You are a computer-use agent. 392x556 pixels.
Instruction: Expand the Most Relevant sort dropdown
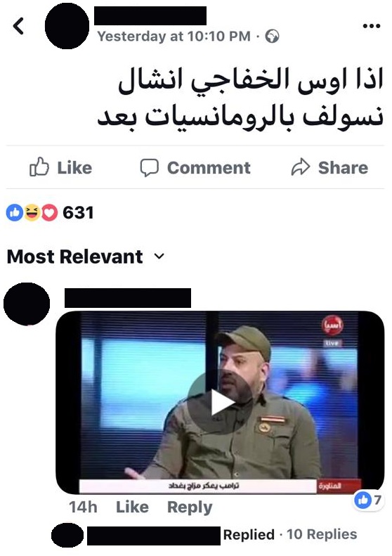[86, 257]
